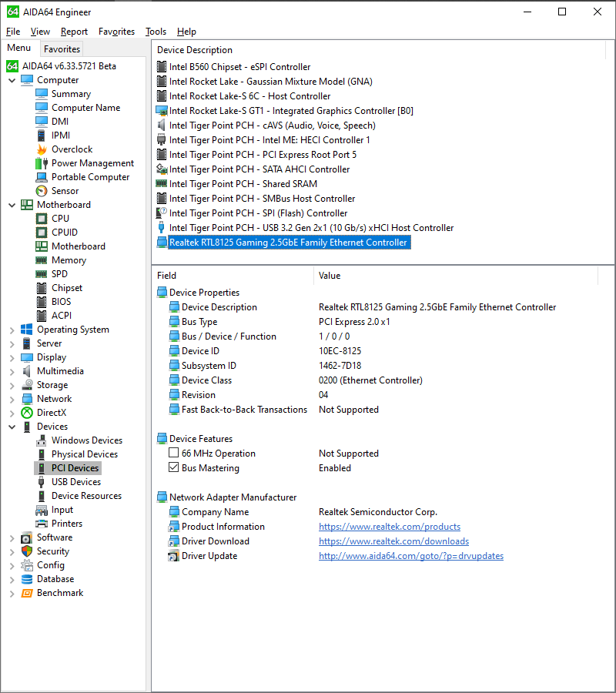Image resolution: width=616 pixels, height=693 pixels.
Task: Toggle the 66 MHz Operation checkbox
Action: (174, 453)
